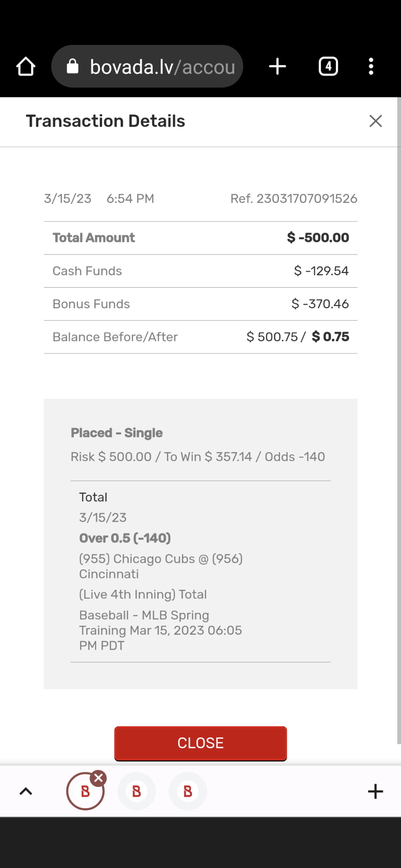
Task: Click the Placed - Single heading
Action: click(x=117, y=433)
